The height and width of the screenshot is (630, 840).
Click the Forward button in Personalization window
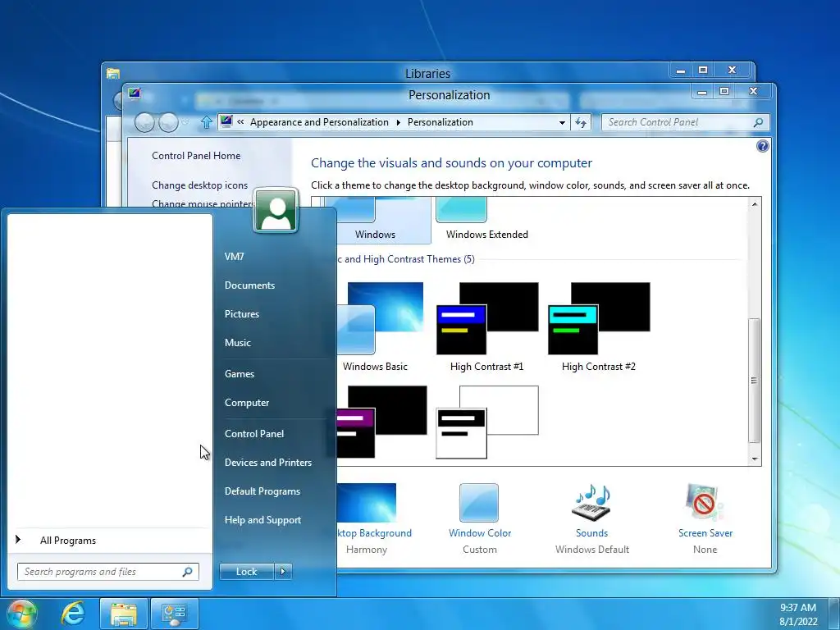tap(168, 122)
